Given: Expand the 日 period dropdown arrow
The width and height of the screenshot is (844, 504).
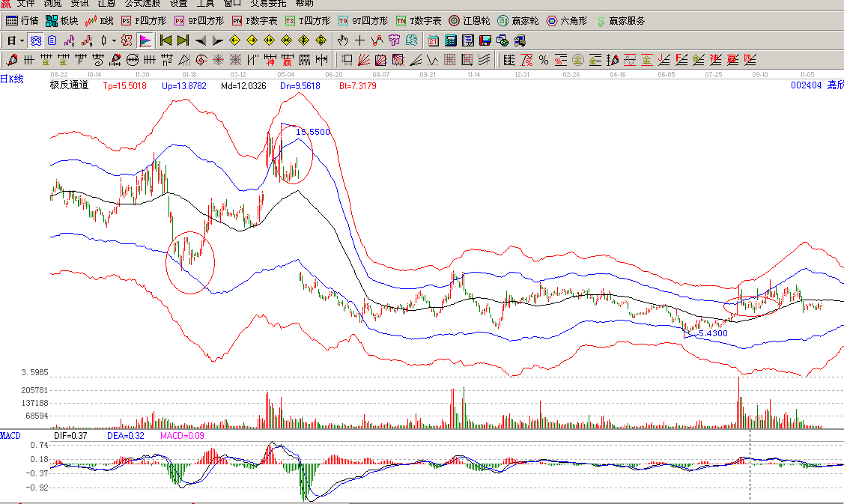Looking at the screenshot, I should click(x=22, y=40).
